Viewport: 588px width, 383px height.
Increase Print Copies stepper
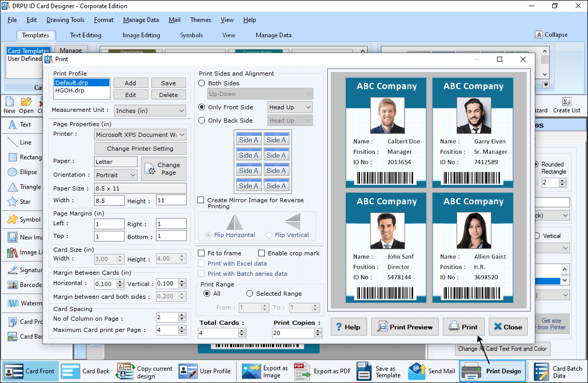(x=318, y=330)
